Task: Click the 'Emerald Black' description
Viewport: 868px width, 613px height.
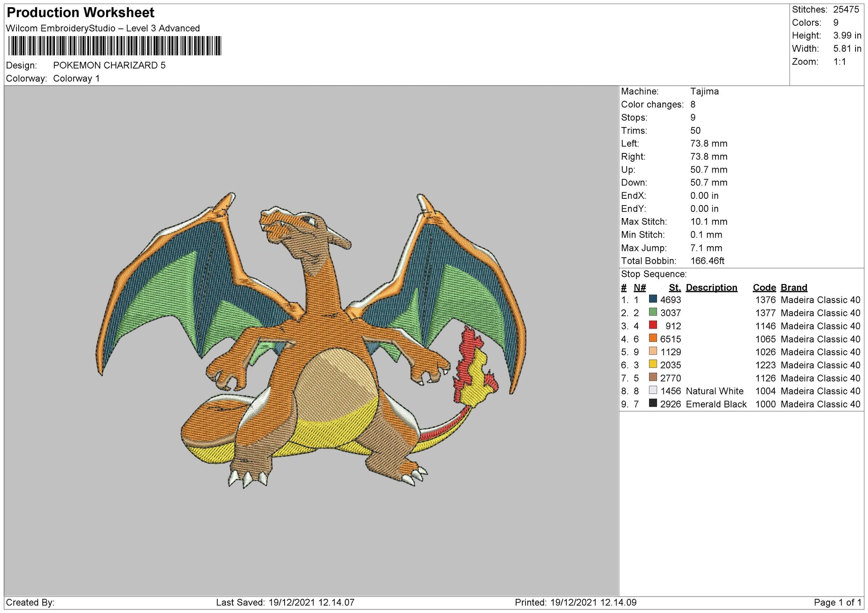Action: [x=716, y=404]
